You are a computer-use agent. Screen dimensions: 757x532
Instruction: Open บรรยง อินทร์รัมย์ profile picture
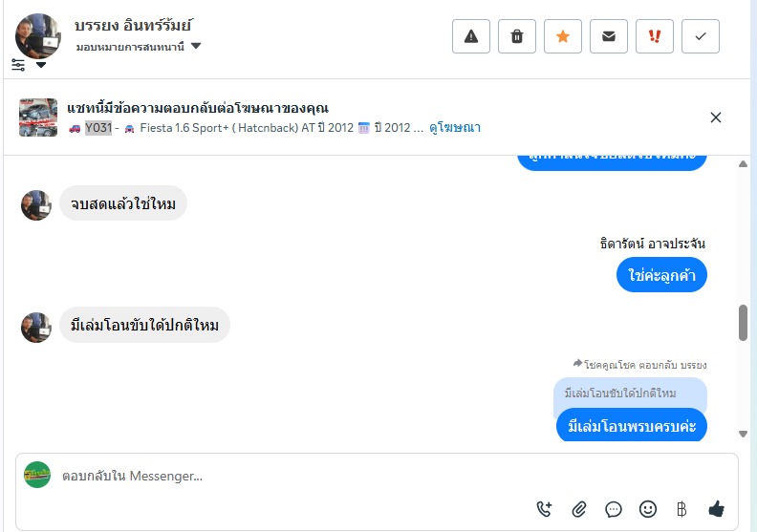coord(38,35)
